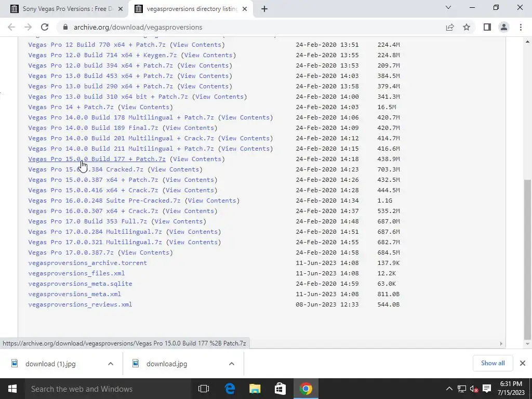Click Search the web and Windows box
This screenshot has height=399, width=532.
pyautogui.click(x=108, y=389)
